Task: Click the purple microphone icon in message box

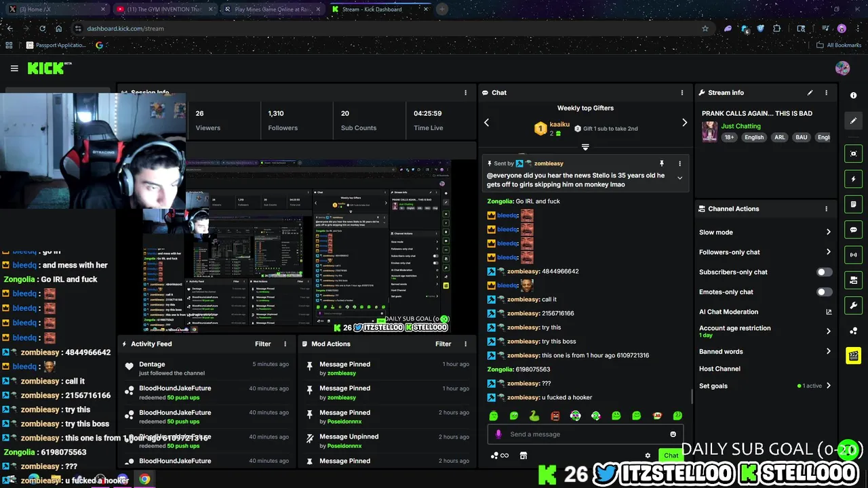Action: (498, 434)
